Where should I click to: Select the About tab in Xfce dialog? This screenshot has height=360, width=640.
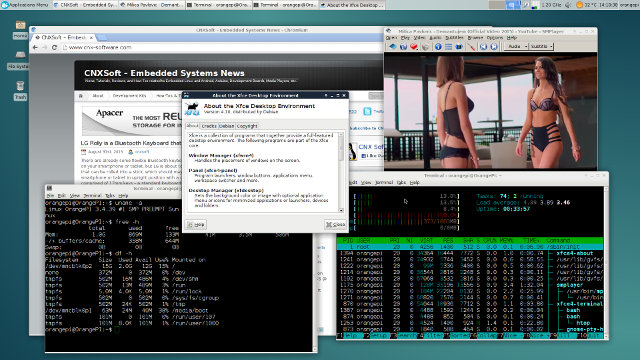pyautogui.click(x=192, y=126)
